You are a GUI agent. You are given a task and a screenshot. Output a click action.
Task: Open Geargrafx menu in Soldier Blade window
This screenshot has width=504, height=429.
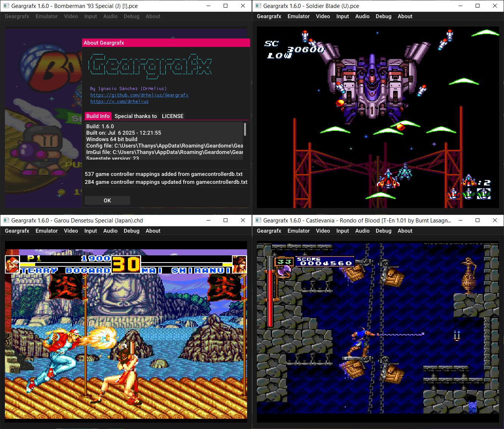(269, 16)
